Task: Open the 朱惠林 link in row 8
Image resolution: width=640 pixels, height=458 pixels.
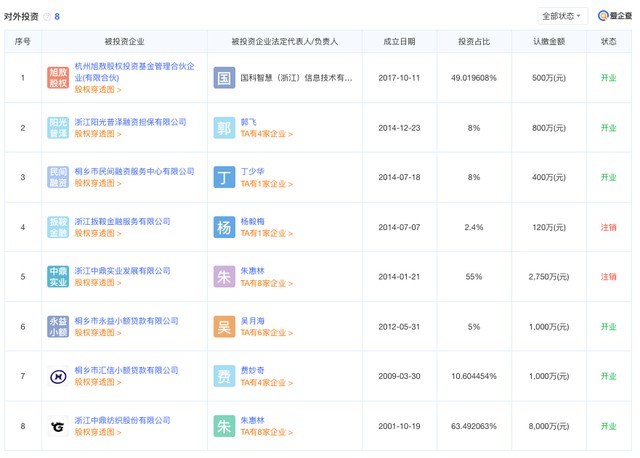Action: click(x=253, y=420)
